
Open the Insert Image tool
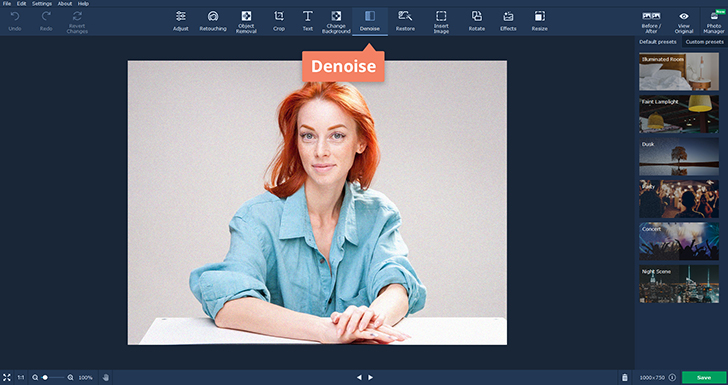(x=441, y=22)
